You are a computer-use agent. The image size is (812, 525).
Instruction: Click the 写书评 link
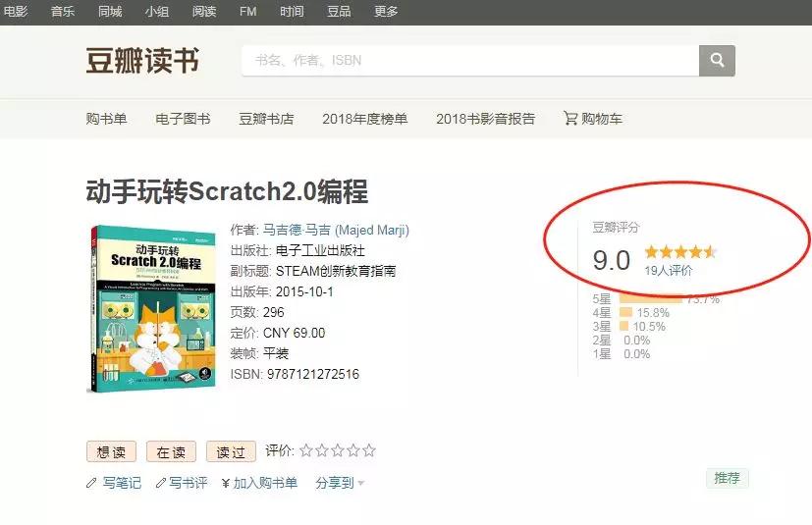pos(188,483)
